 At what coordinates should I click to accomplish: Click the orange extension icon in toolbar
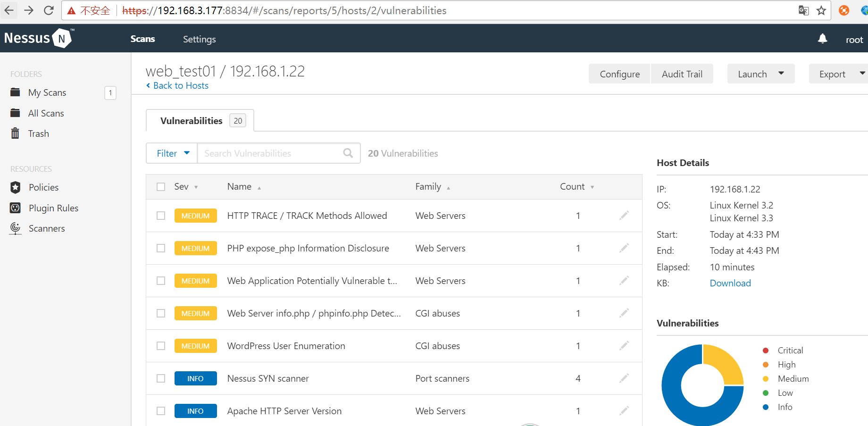point(844,10)
